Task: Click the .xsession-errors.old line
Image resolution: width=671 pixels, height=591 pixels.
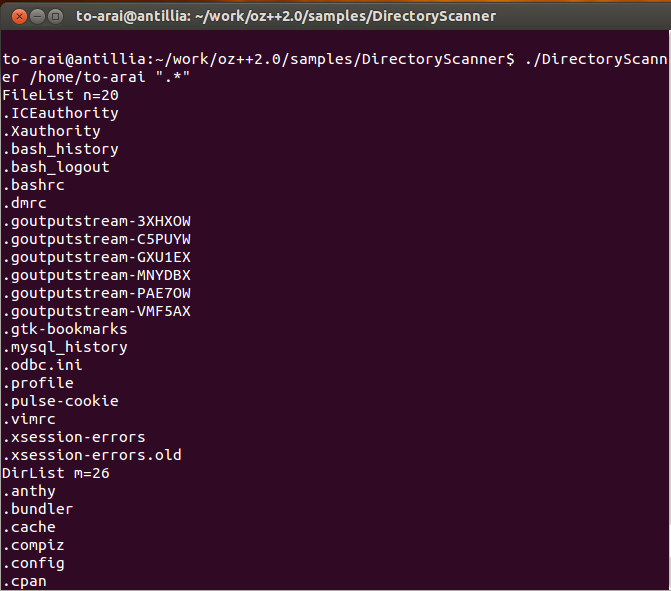Action: click(92, 455)
